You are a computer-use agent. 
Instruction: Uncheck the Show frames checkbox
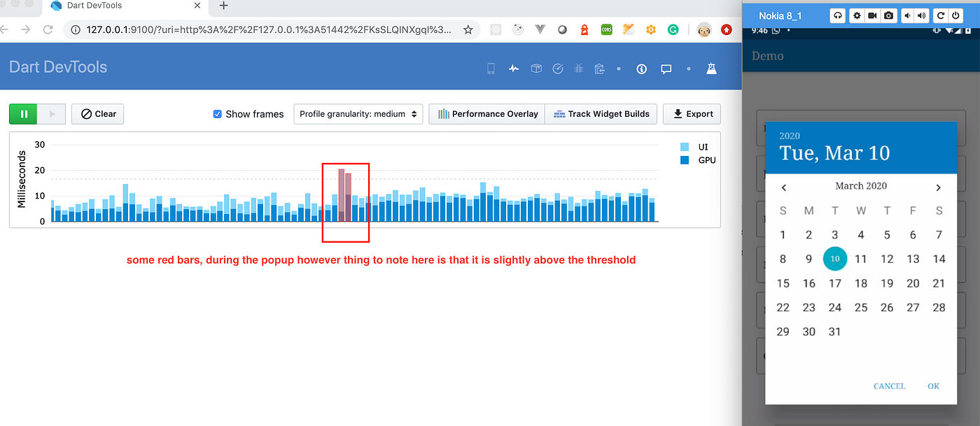pos(217,113)
